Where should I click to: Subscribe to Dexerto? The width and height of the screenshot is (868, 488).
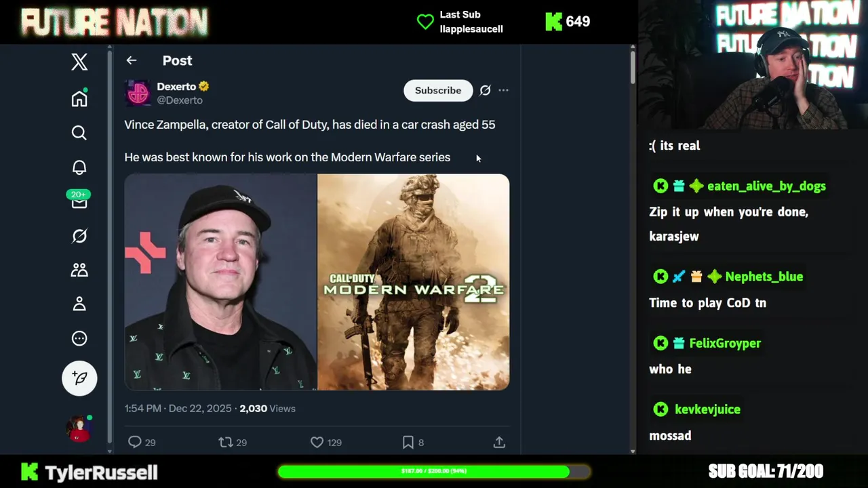[x=438, y=90]
